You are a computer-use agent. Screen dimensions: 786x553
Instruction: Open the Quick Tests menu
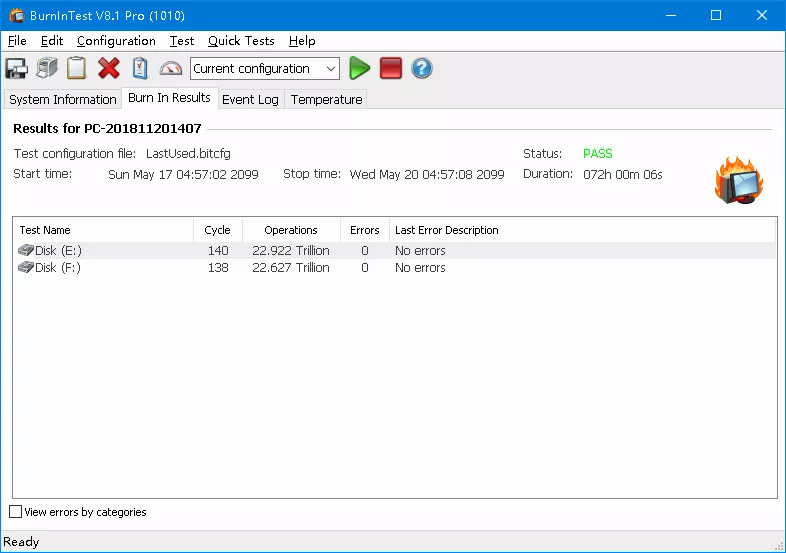[x=241, y=41]
